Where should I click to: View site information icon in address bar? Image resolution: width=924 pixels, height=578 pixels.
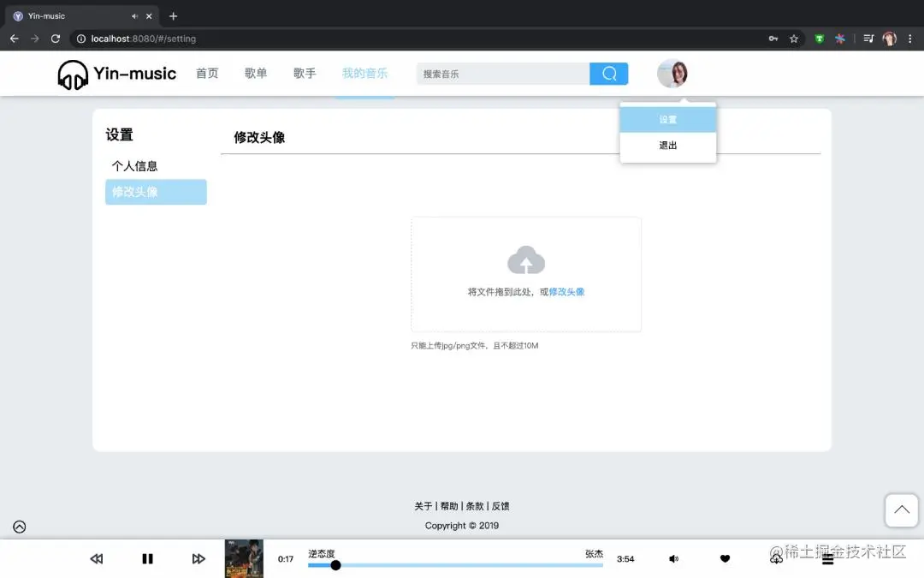(81, 39)
